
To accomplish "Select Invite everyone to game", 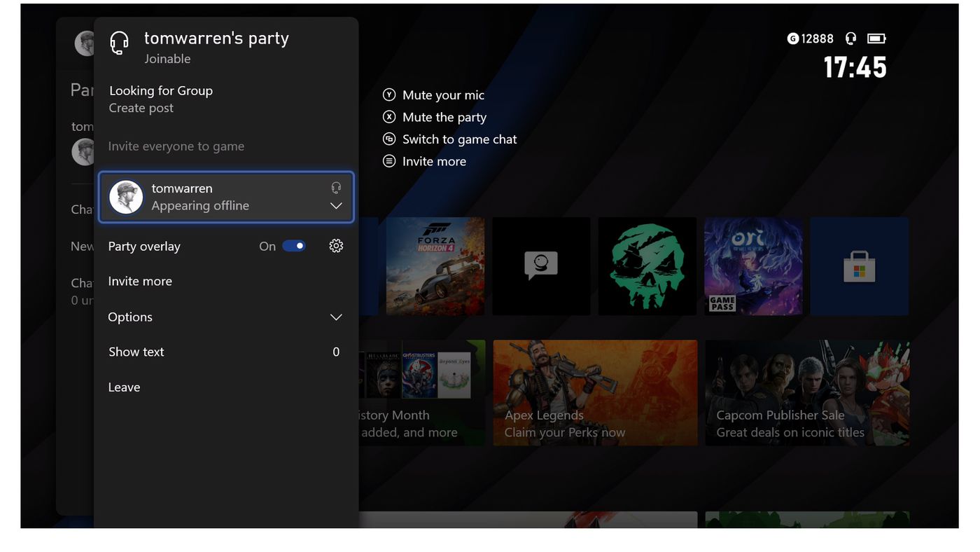I will (176, 146).
